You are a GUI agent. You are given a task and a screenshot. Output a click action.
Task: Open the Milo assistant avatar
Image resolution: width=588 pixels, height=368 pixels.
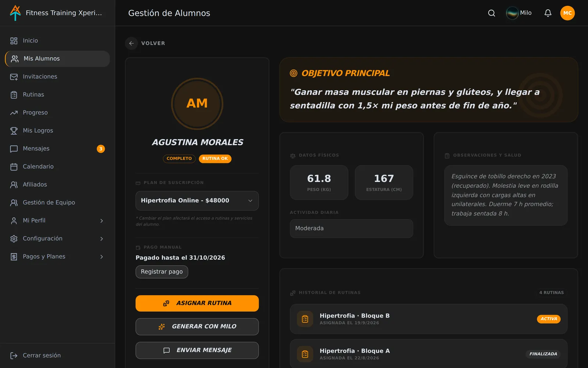(x=512, y=13)
